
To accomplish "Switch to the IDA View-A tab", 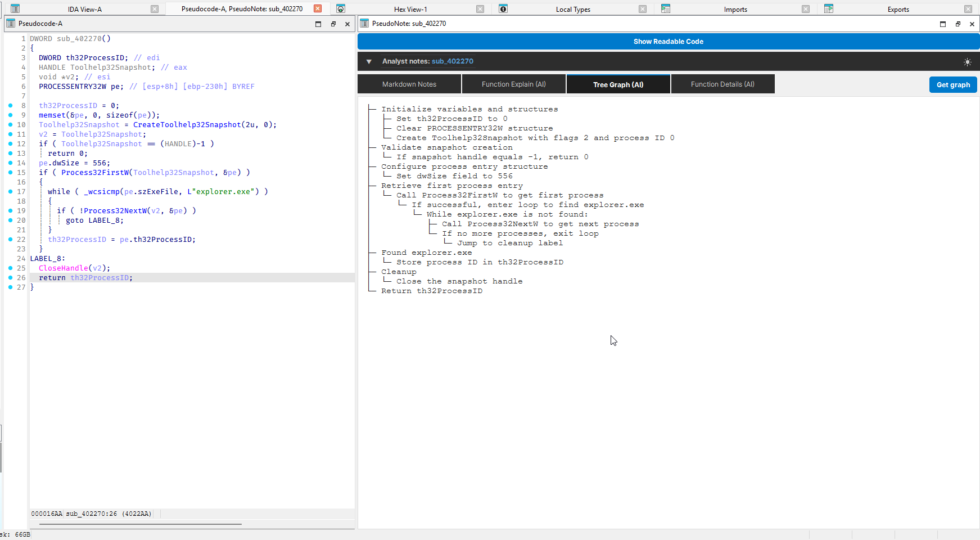I will tap(85, 9).
